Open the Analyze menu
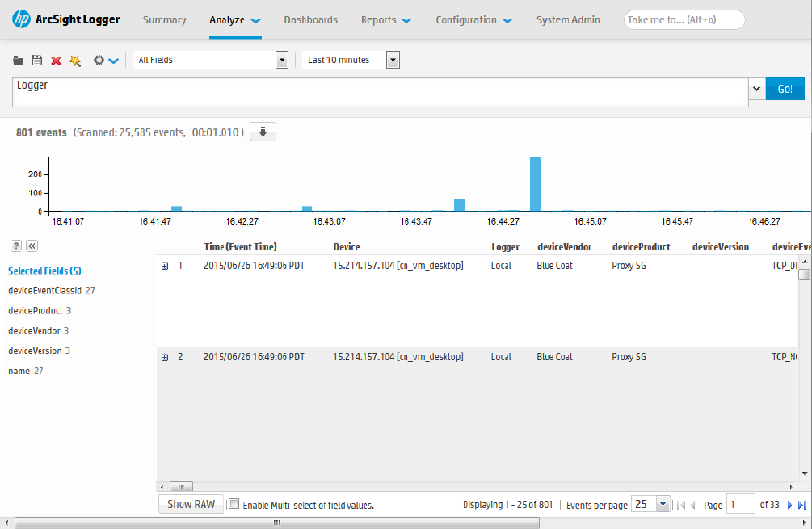The width and height of the screenshot is (812, 529). click(235, 20)
